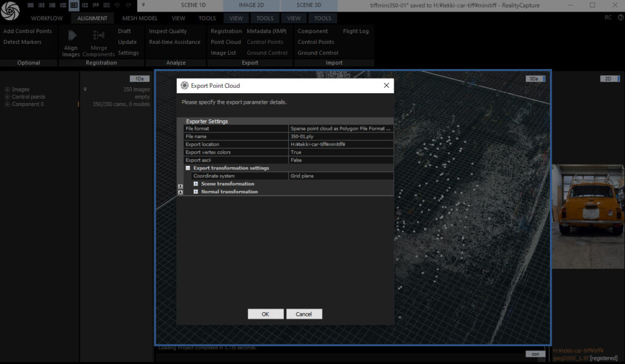Open the WORKFLOW ribbon tab
Viewport: 625px width, 364px height.
pyautogui.click(x=46, y=18)
